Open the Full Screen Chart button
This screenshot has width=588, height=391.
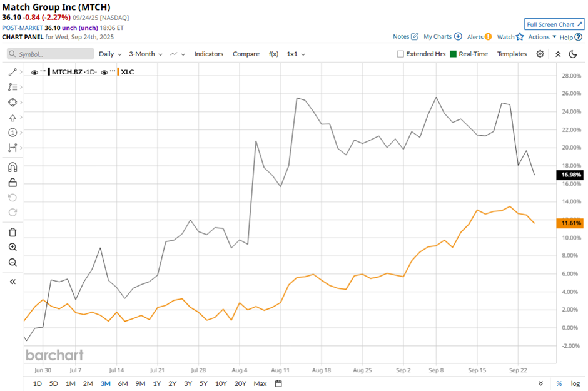[x=554, y=24]
